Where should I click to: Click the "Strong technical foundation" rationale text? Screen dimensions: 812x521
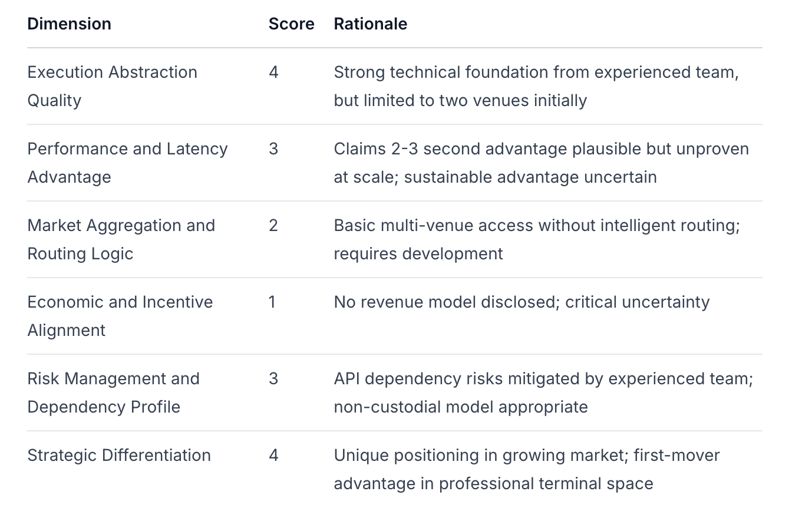536,86
